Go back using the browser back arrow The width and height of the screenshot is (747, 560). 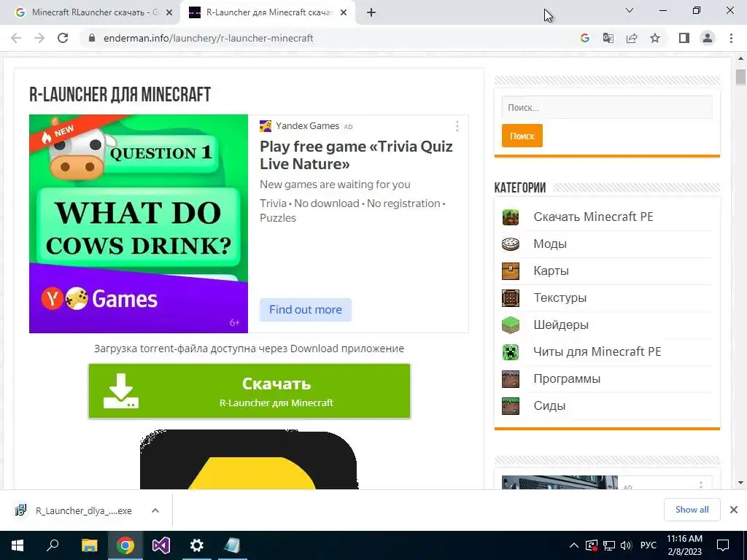point(16,38)
